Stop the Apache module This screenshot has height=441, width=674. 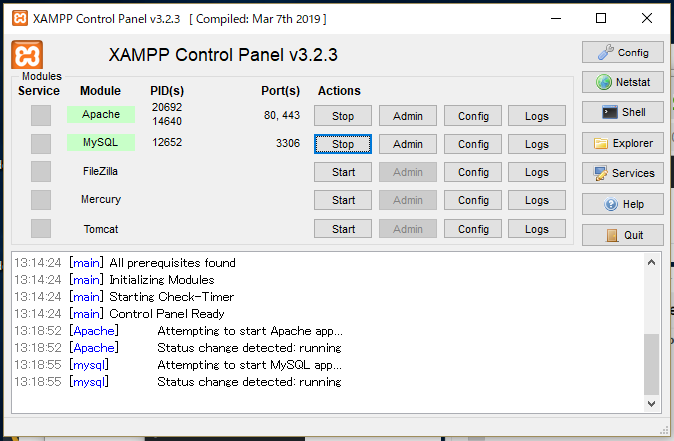(343, 116)
